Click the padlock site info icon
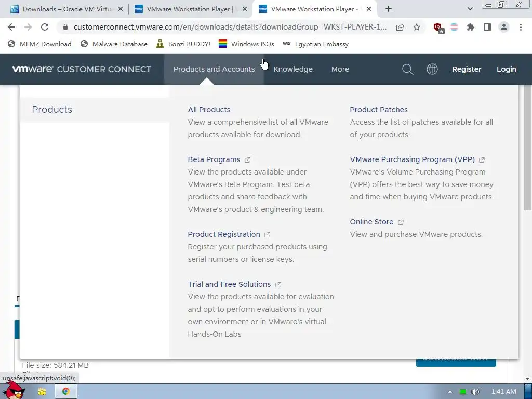532x399 pixels. [65, 27]
